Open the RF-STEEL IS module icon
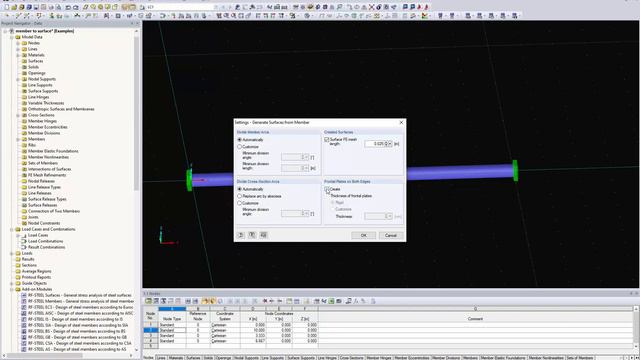Image resolution: width=640 pixels, height=360 pixels. (24, 319)
